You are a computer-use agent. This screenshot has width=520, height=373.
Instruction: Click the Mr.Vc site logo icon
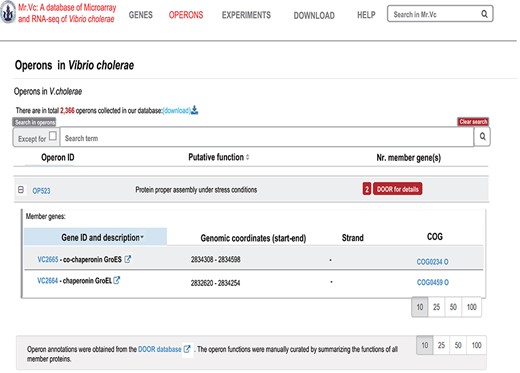[8, 12]
